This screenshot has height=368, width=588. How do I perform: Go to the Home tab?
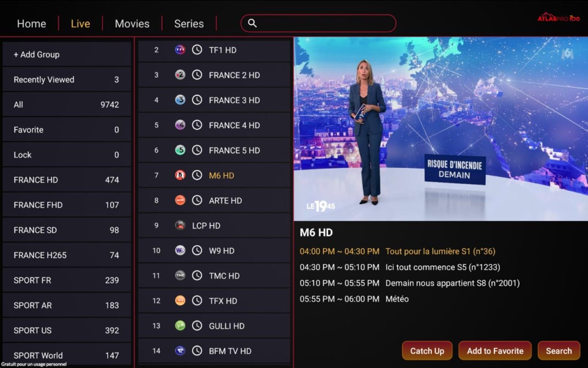click(32, 24)
